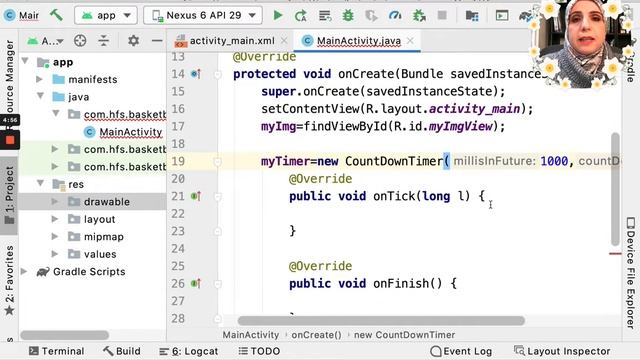Click the editor horizontal scrollbar

click(x=381, y=320)
